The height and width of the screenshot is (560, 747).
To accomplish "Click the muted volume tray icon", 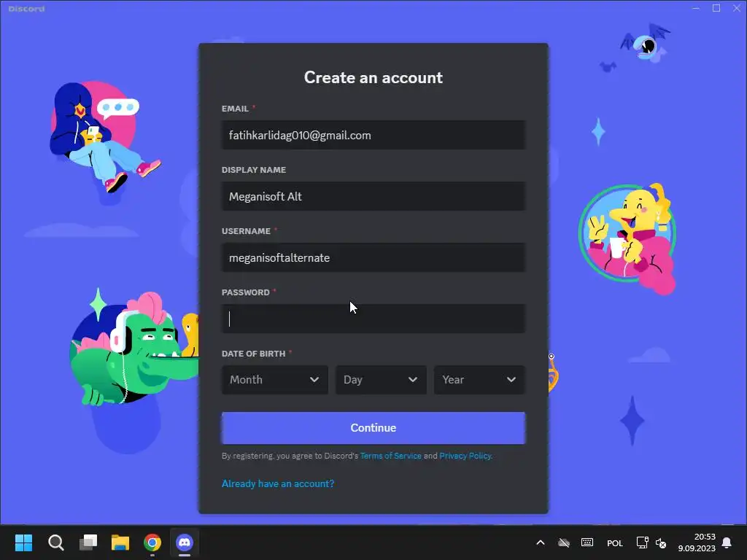I will point(661,542).
